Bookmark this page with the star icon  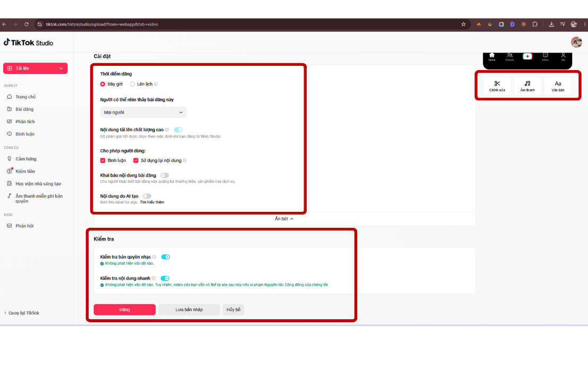point(463,24)
